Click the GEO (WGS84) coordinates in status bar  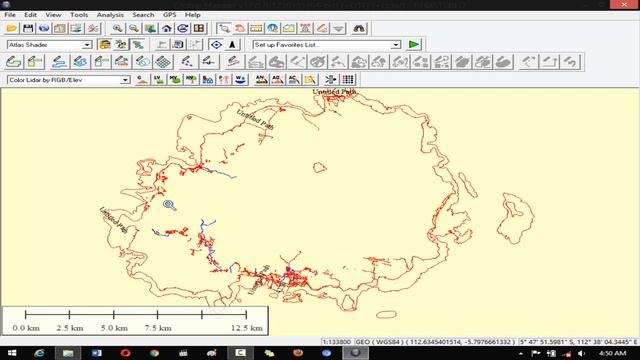tap(435, 342)
